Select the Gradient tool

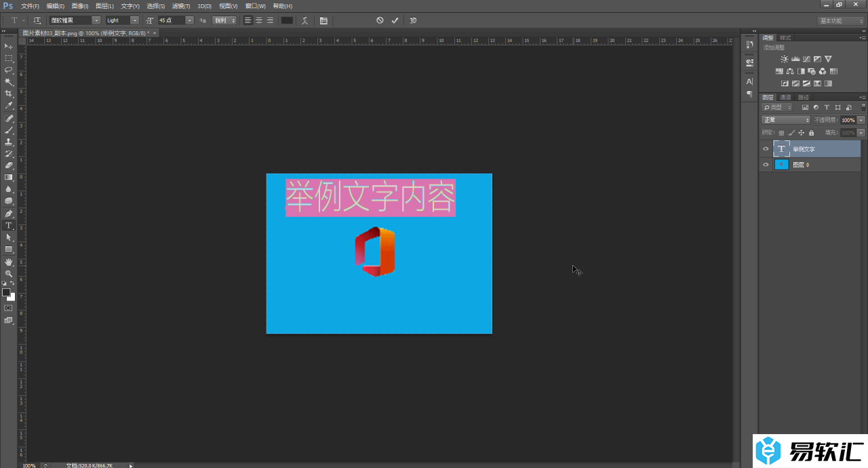click(9, 177)
